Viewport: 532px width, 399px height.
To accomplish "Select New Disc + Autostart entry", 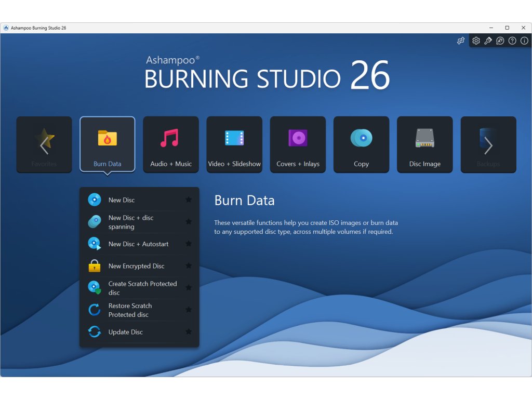I will (139, 244).
